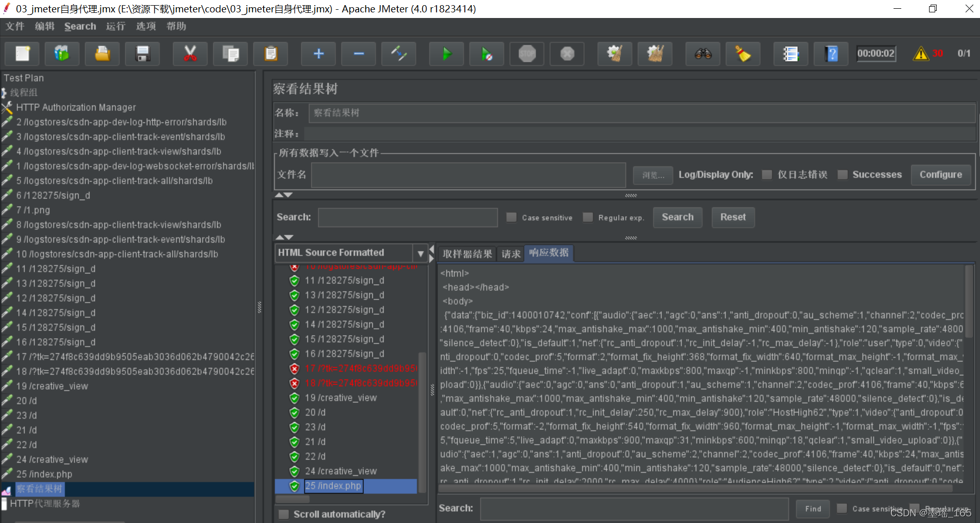Enable Scroll automatically checkbox
This screenshot has height=523, width=980.
[x=284, y=514]
